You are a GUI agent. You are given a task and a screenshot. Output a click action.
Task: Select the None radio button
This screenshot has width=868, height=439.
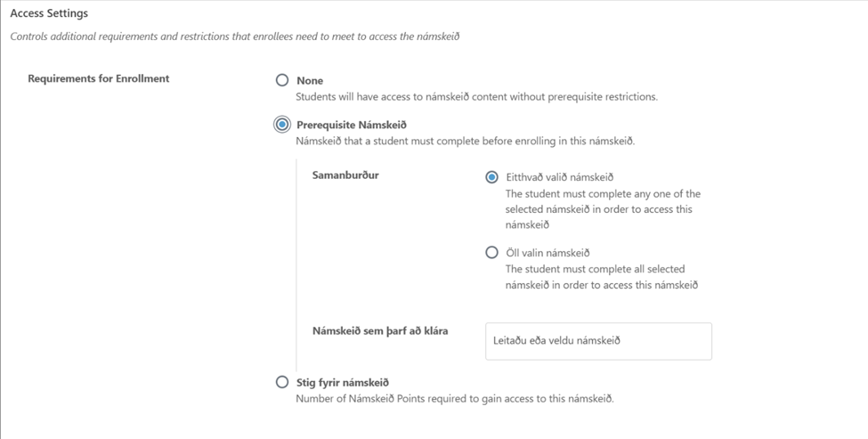[x=282, y=80]
